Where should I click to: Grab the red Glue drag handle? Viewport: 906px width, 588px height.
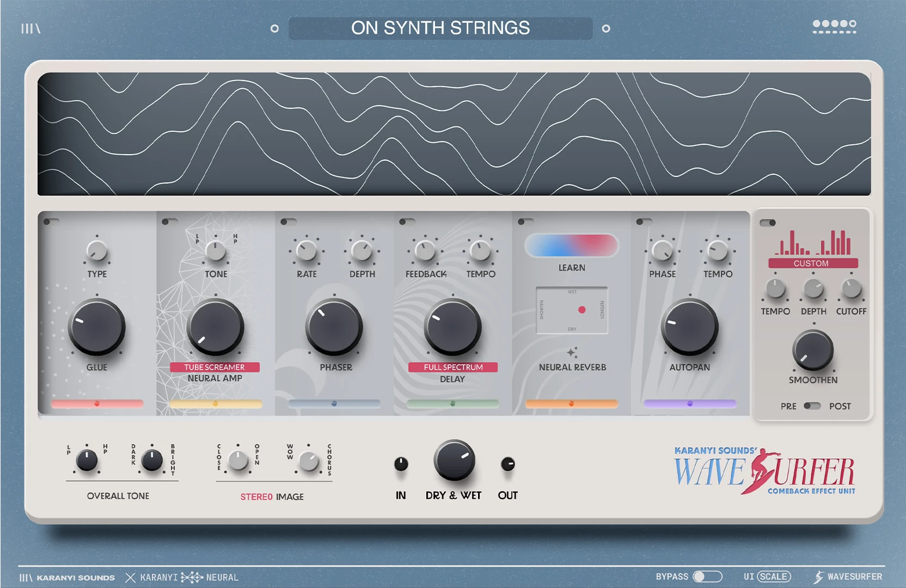[x=97, y=404]
